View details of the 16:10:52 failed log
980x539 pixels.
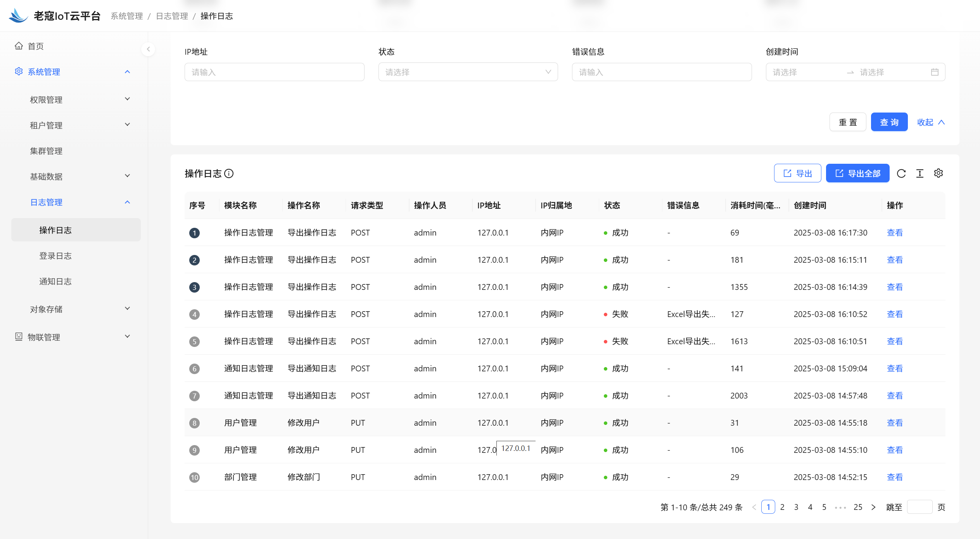click(x=895, y=314)
